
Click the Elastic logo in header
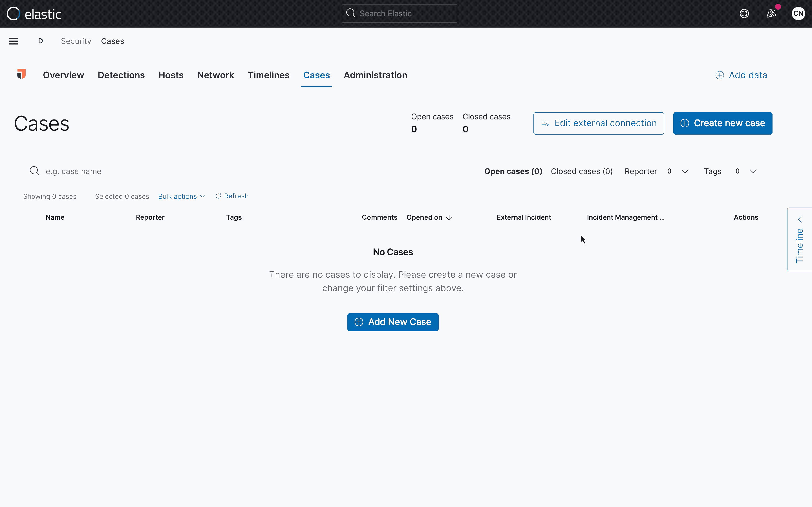click(x=34, y=14)
